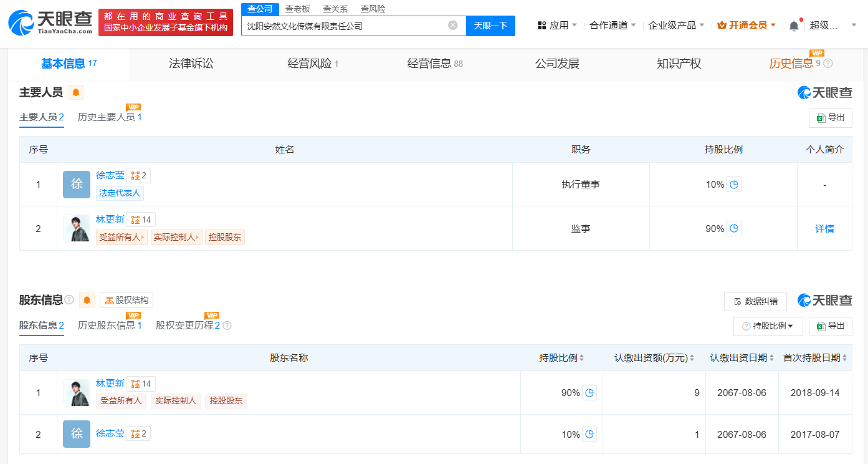
Task: Click the company name search input field
Action: pyautogui.click(x=343, y=26)
